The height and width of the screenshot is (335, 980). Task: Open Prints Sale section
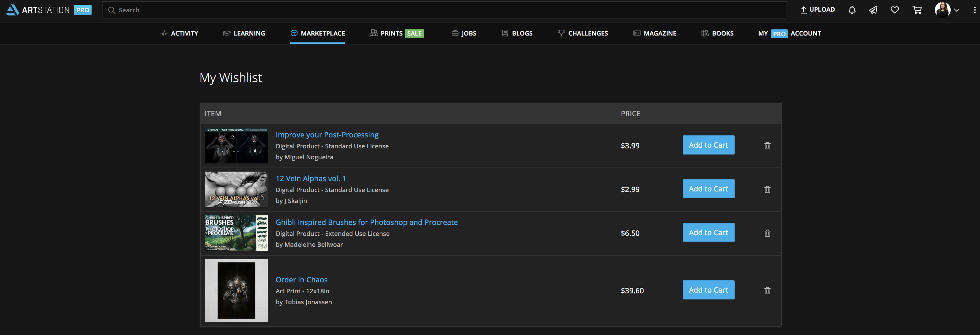click(x=396, y=33)
